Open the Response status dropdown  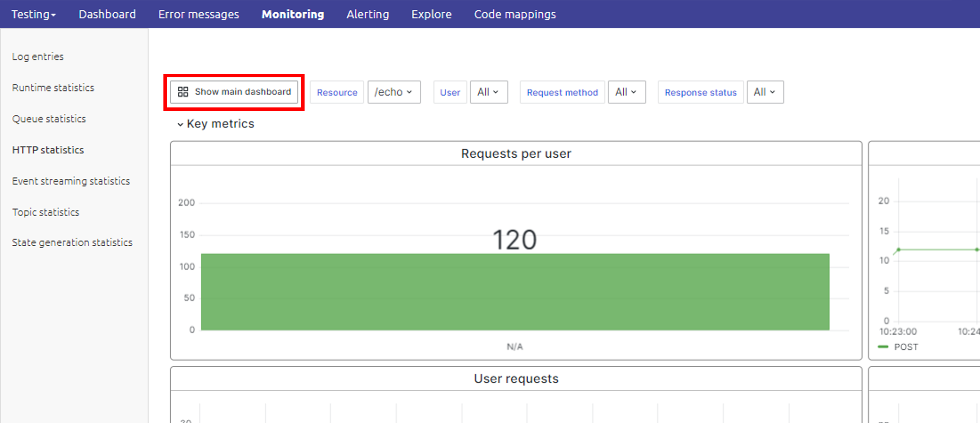coord(765,92)
